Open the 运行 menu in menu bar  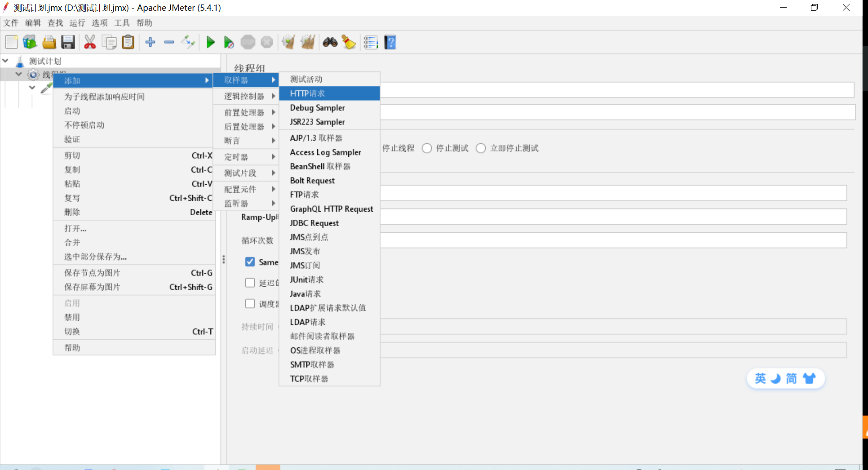77,23
